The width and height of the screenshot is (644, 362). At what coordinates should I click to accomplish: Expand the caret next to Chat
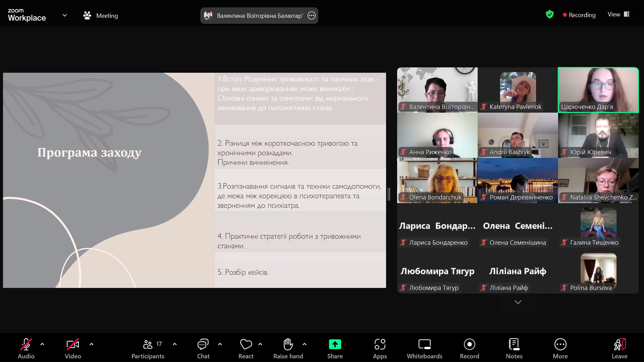220,344
